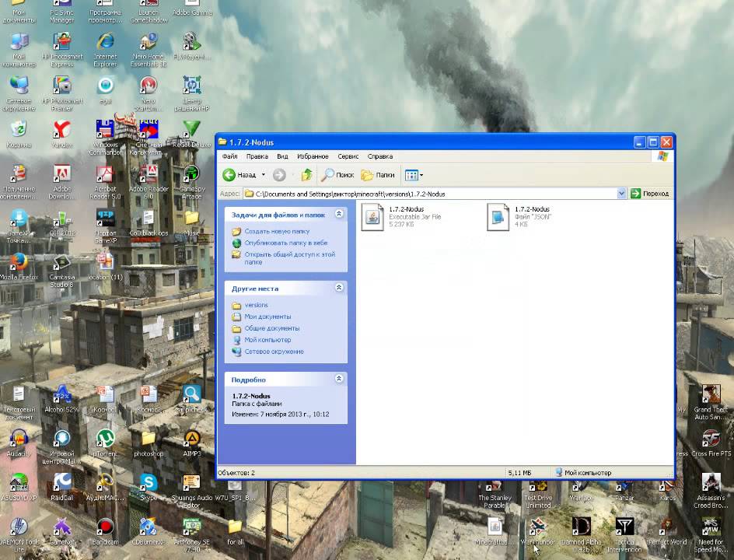Open the Back history dropdown arrow
This screenshot has width=734, height=560.
click(x=263, y=175)
